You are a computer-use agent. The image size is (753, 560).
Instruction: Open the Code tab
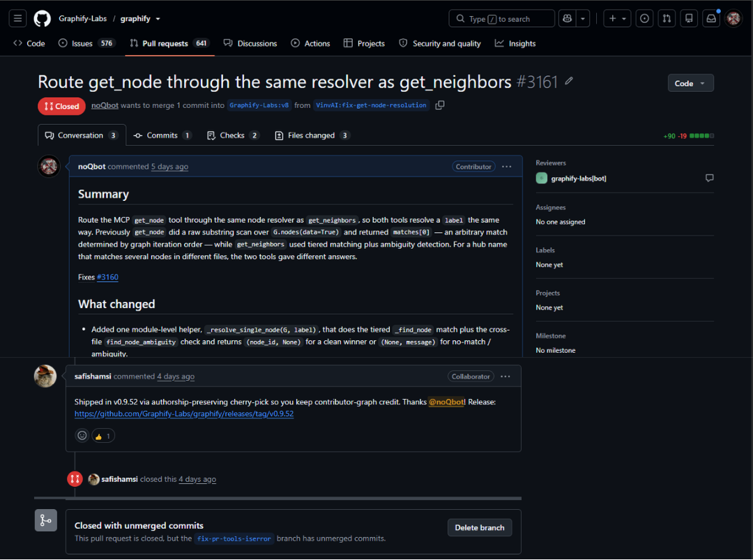click(29, 44)
